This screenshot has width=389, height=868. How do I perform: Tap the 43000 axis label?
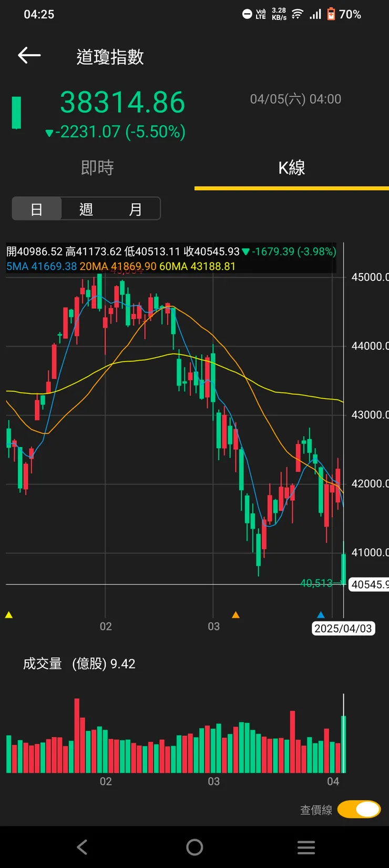point(370,415)
